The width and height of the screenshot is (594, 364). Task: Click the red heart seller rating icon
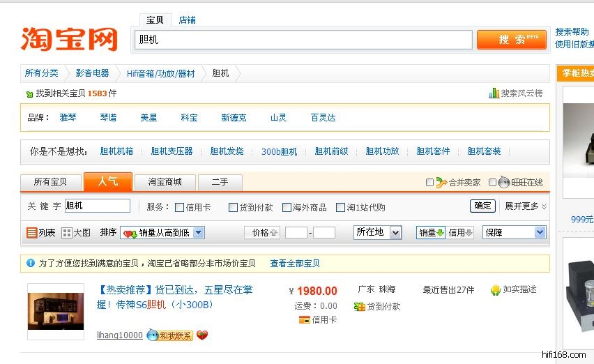coord(202,335)
